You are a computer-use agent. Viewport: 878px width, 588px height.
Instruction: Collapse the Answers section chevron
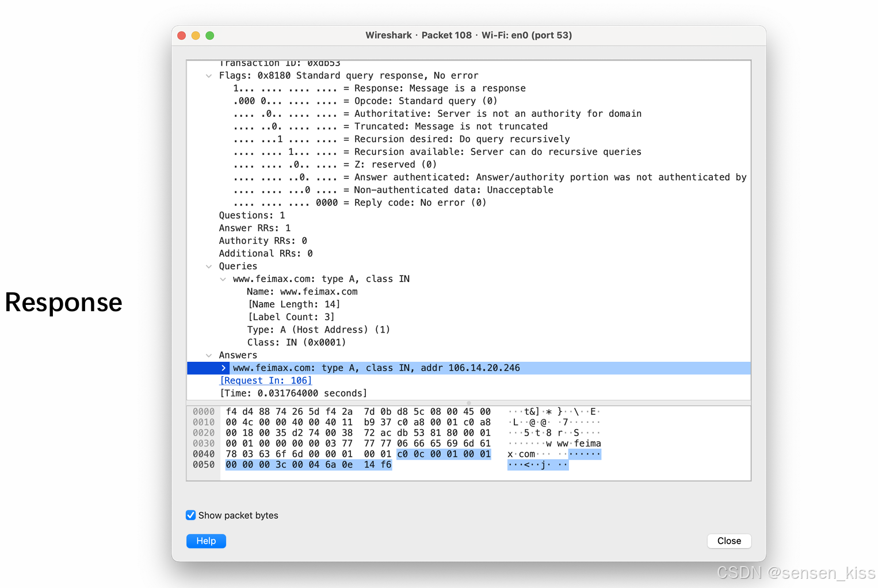pos(209,356)
